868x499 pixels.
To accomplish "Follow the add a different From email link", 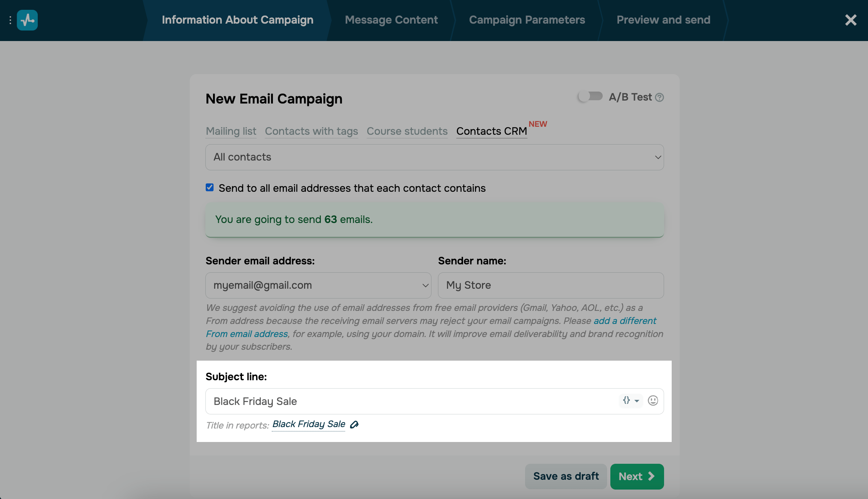I will point(625,321).
